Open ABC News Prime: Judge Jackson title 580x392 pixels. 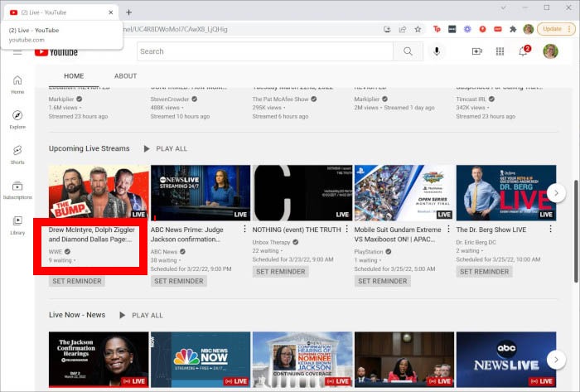coord(187,235)
